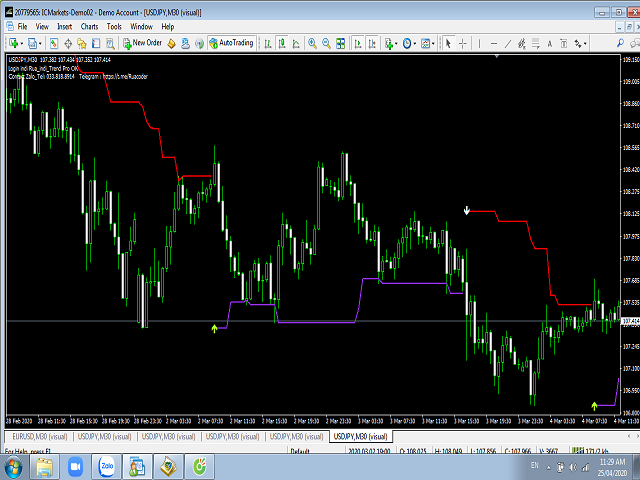Open the New Chart toolbar icon
640x480 pixels.
point(13,43)
